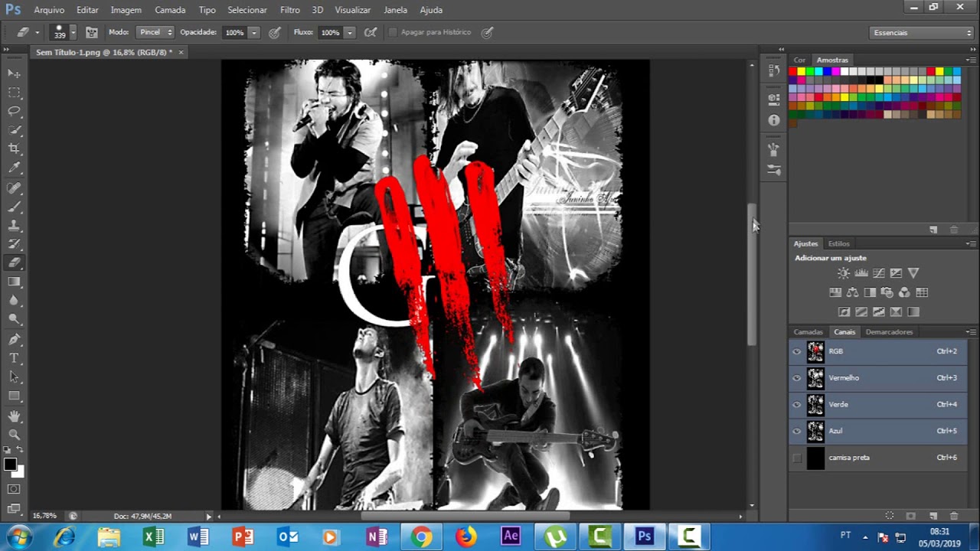Toggle airbrush mode next to Fluxo
980x551 pixels.
371,32
